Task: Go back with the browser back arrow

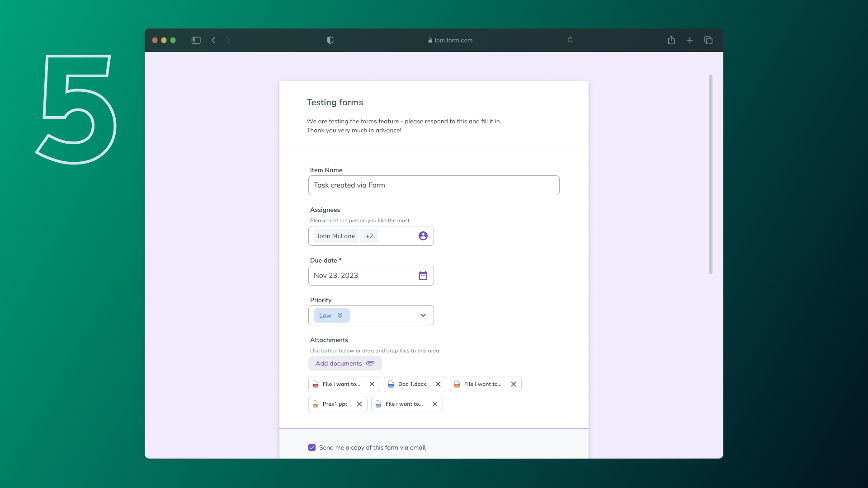Action: pos(213,40)
